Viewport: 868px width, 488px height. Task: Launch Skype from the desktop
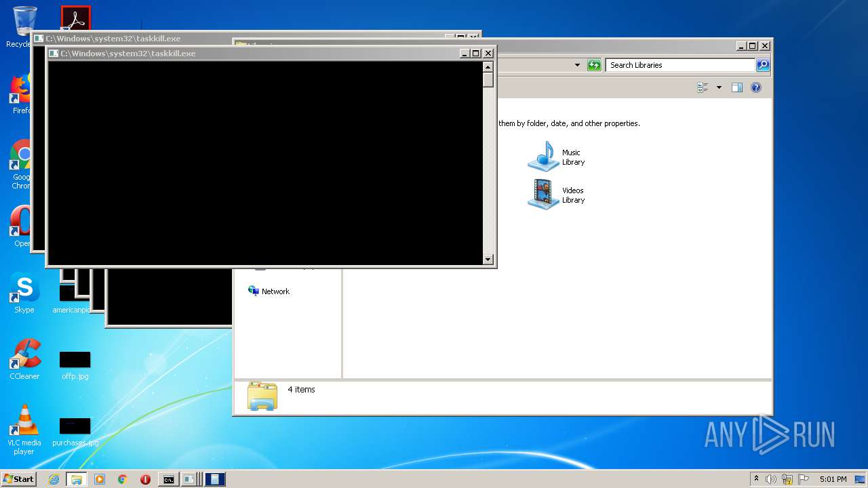tap(24, 293)
